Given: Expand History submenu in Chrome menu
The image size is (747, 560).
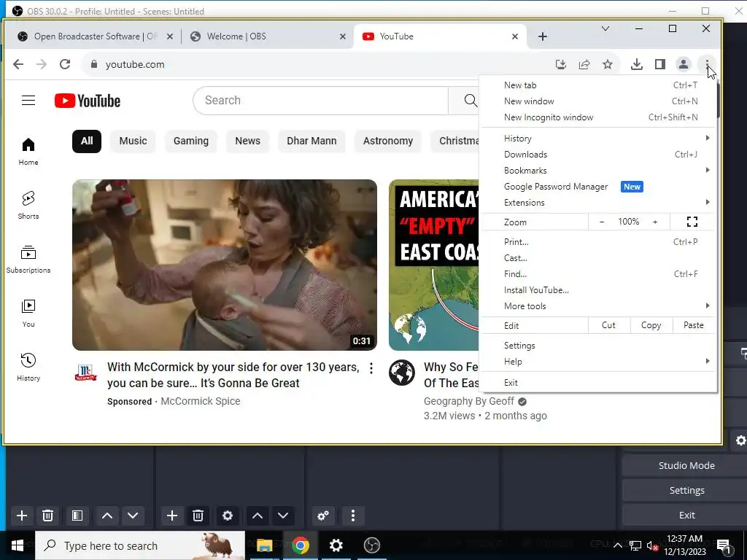Looking at the screenshot, I should 598,138.
